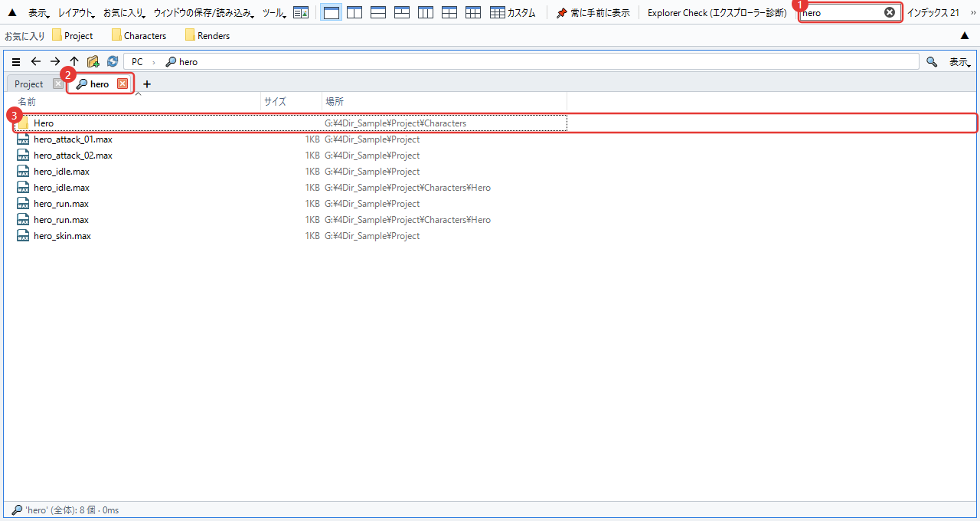Screen dimensions: 980x521
Task: Expand the ウィンドウの保存/読み込み menu
Action: tap(204, 13)
